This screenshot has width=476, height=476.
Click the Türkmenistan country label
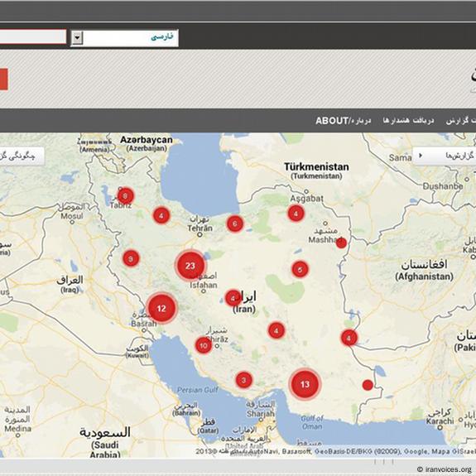pyautogui.click(x=316, y=166)
